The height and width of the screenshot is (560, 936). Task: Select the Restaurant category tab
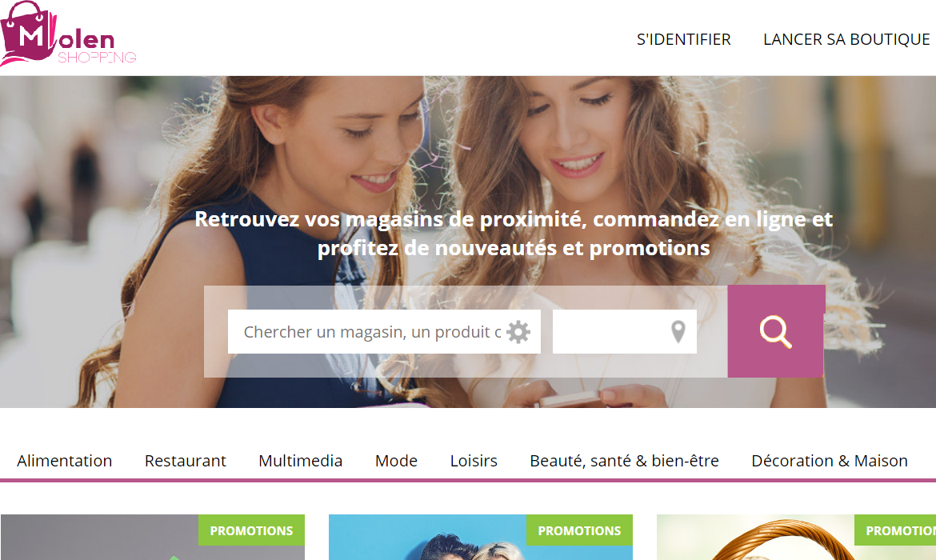[185, 461]
